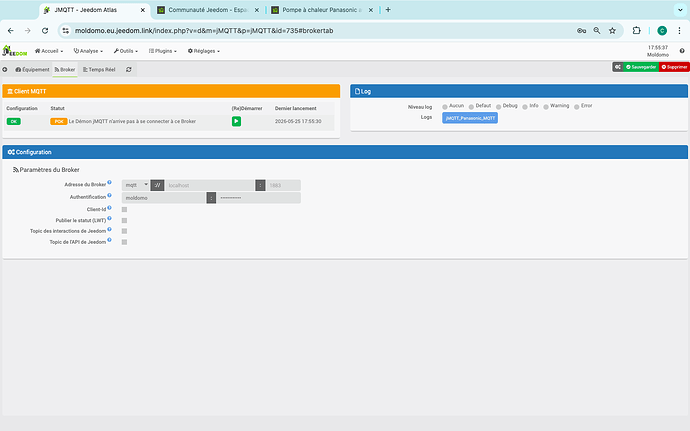Open the Plugins menu
Screen dimensions: 690x431
163,51
